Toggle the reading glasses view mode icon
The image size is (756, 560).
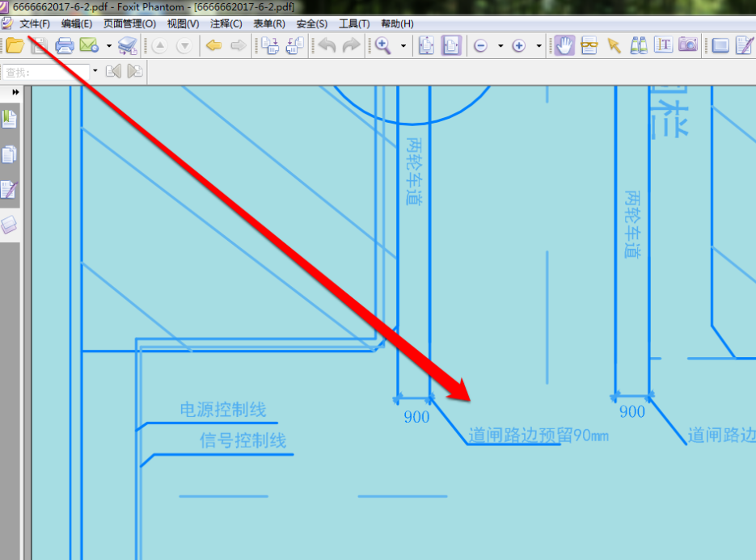(x=589, y=45)
